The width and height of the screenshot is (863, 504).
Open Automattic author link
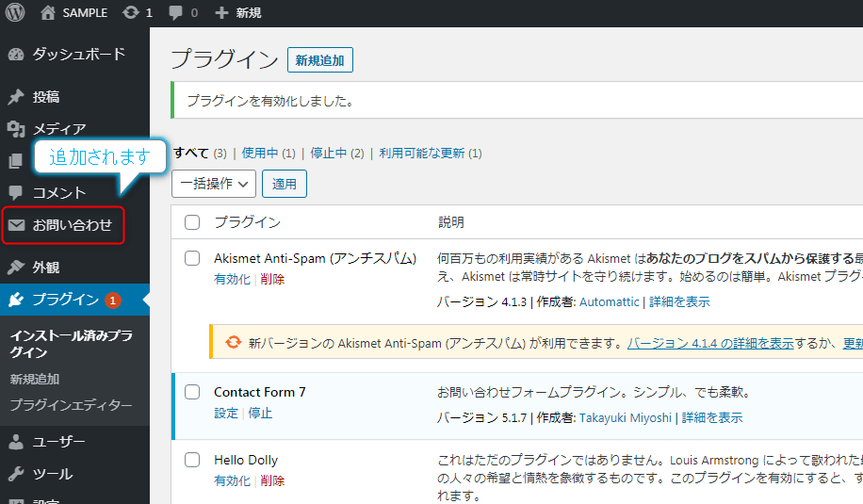click(610, 302)
